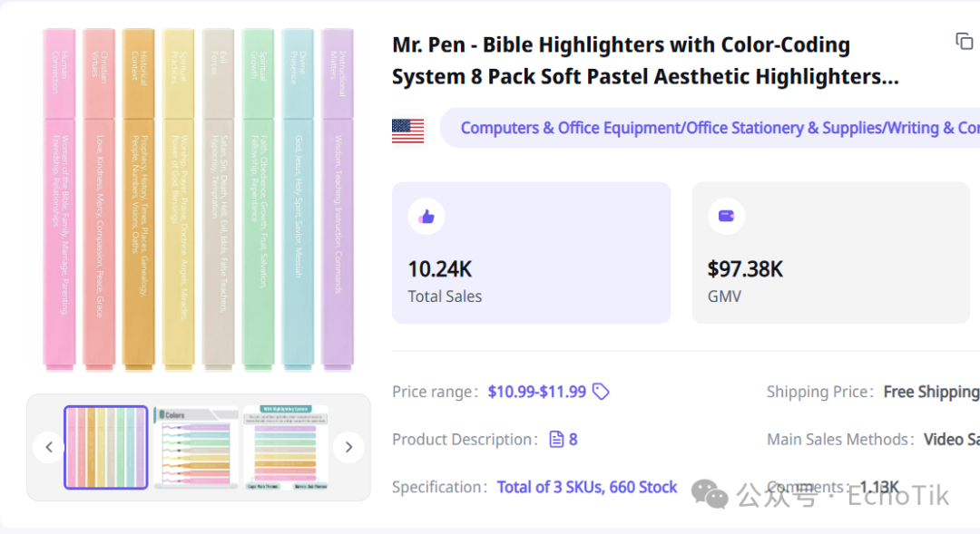Click the Mr. Pen Bible Highlighters product title
This screenshot has width=980, height=534.
(x=645, y=61)
